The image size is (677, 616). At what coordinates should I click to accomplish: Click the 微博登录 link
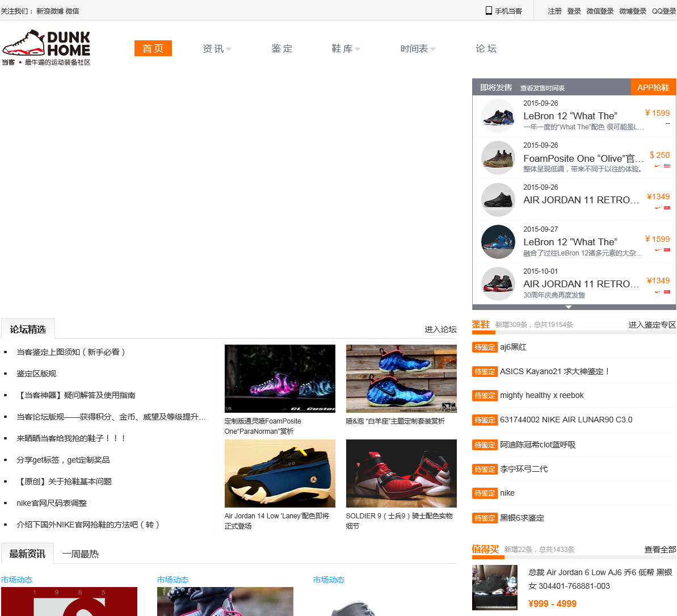(633, 11)
